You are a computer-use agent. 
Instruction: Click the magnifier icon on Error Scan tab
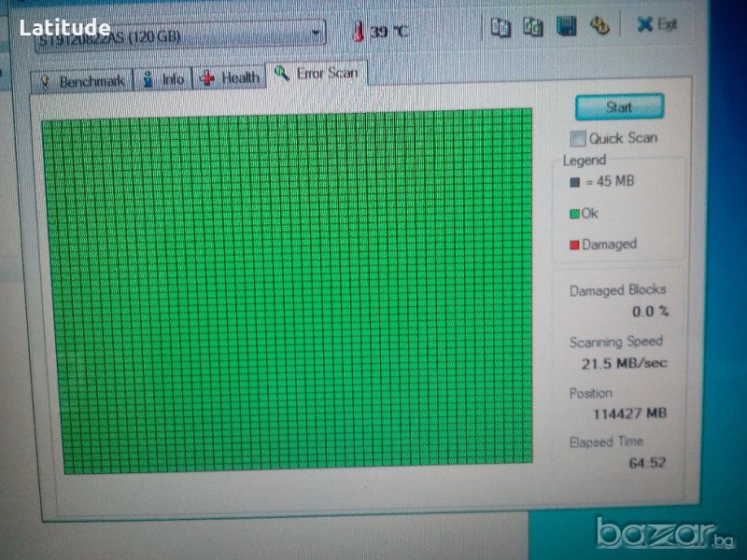click(282, 73)
